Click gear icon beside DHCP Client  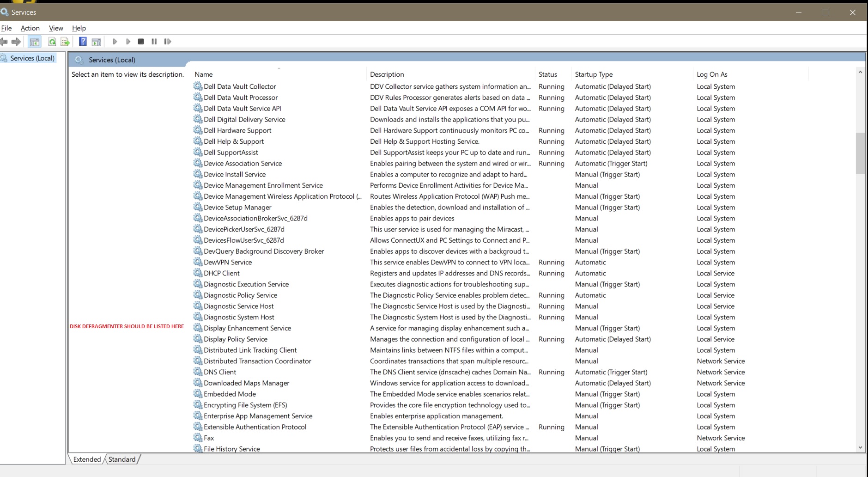pos(198,273)
